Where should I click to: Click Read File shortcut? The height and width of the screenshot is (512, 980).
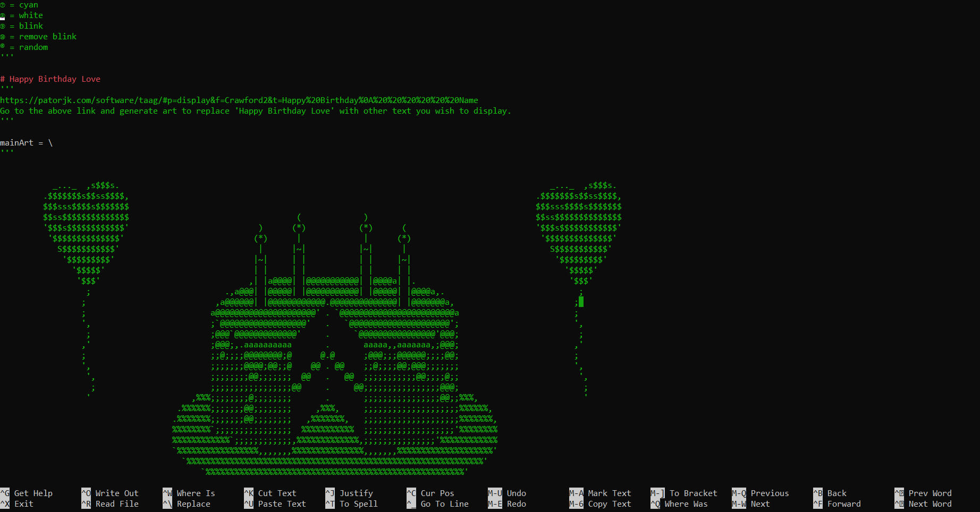114,504
